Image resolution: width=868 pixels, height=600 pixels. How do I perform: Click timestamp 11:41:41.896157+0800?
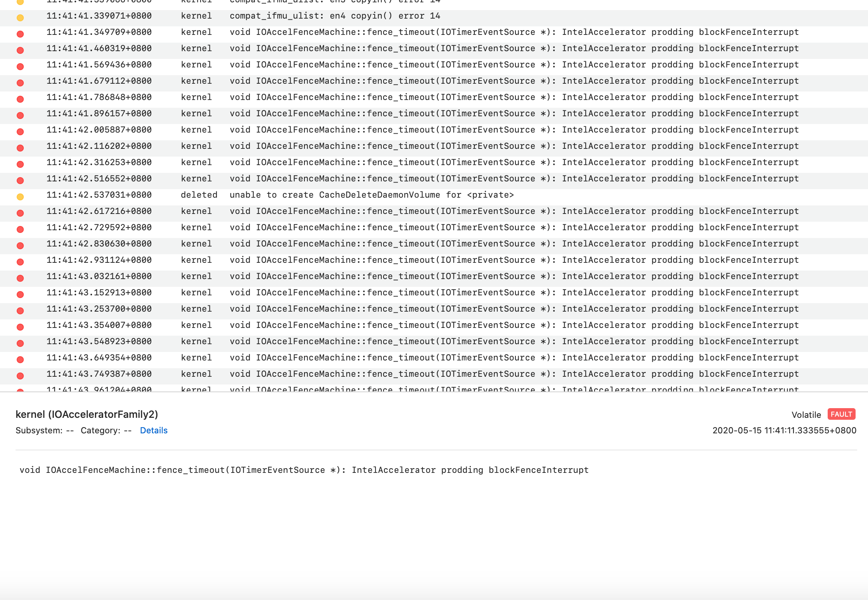coord(99,114)
